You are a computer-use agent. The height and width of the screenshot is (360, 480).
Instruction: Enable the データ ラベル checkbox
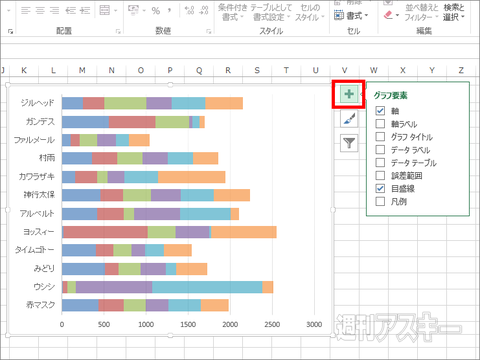pyautogui.click(x=380, y=149)
